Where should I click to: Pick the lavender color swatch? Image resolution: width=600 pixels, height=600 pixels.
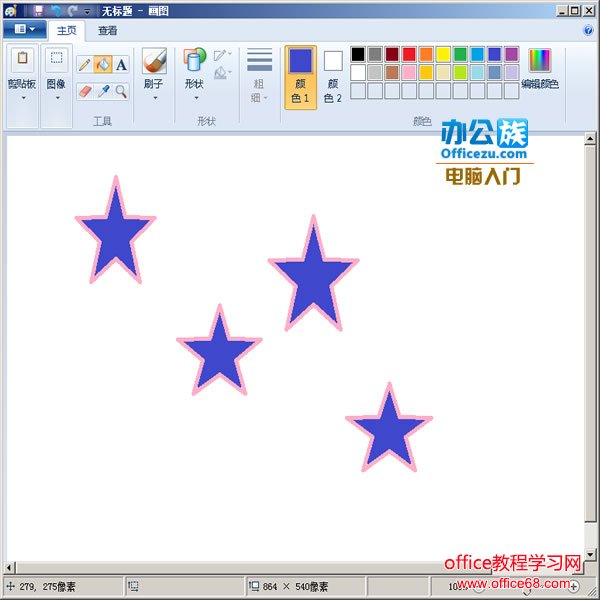coord(511,73)
